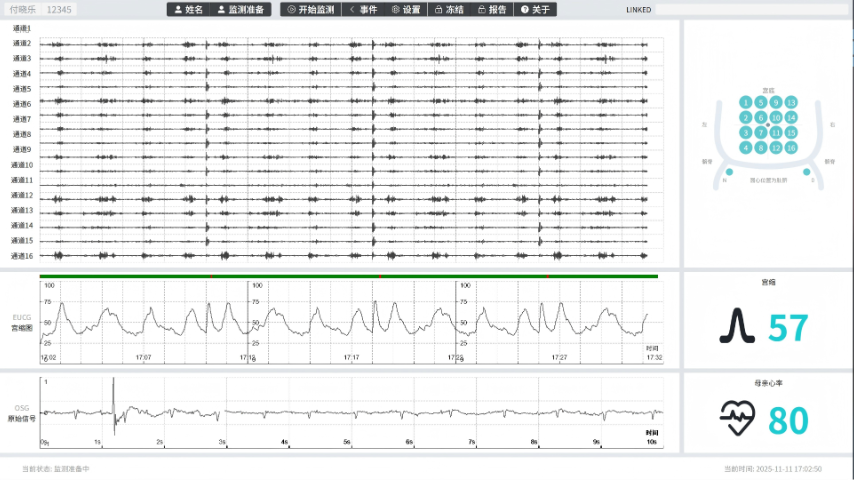This screenshot has width=854, height=480.
Task: Freeze the waveforms with 冻结
Action: [449, 9]
